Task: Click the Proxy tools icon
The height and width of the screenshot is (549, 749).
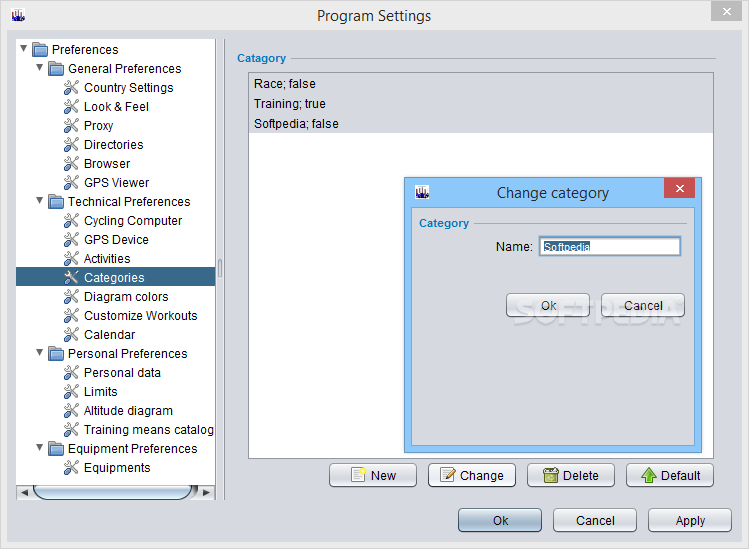Action: tap(71, 126)
